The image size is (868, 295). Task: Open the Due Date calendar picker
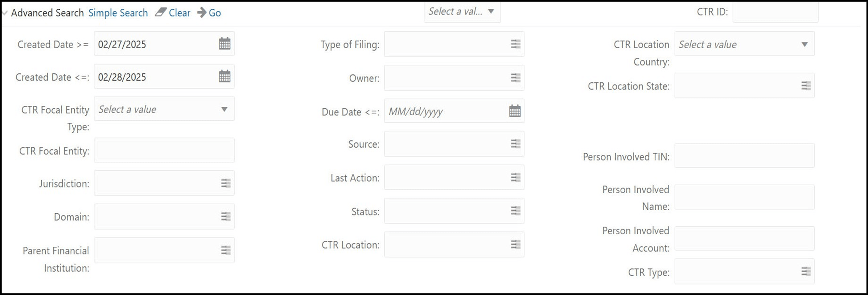coord(515,111)
